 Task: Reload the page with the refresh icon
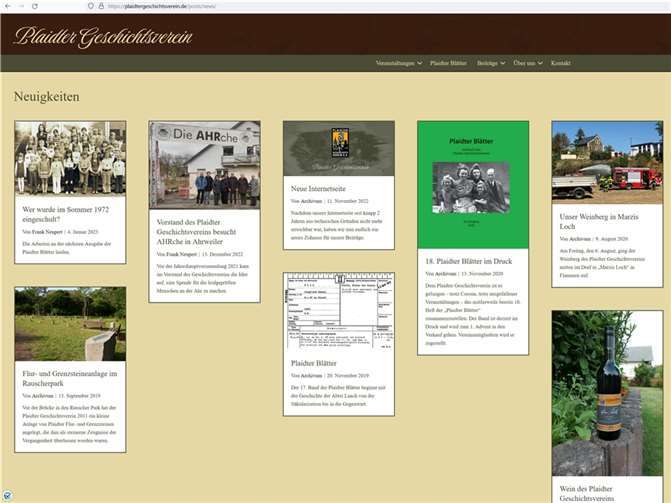click(35, 6)
